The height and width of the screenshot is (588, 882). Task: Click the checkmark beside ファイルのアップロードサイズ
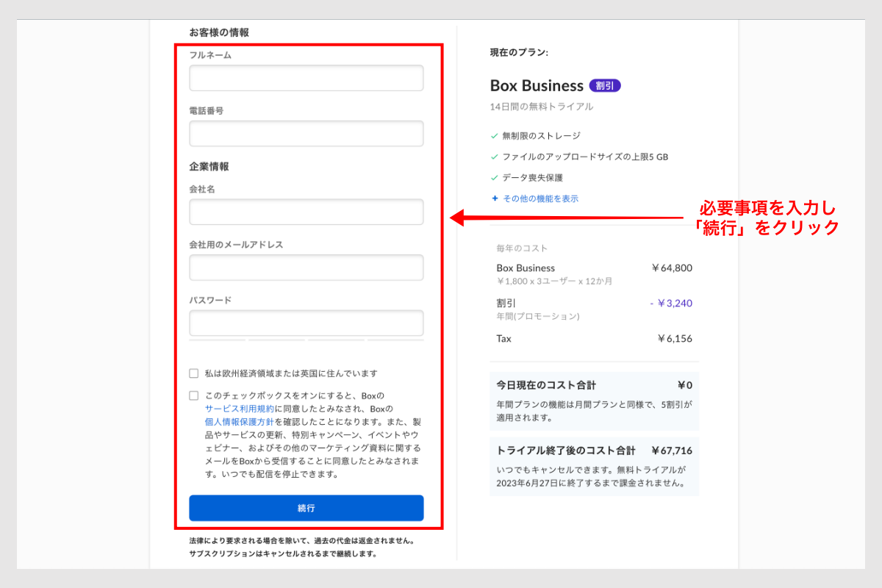(x=495, y=157)
